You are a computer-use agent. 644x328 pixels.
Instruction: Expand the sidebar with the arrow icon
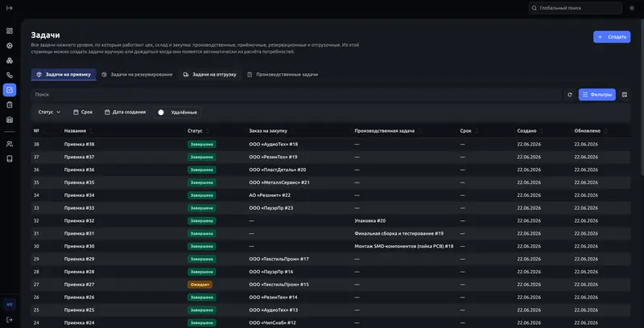tap(10, 8)
